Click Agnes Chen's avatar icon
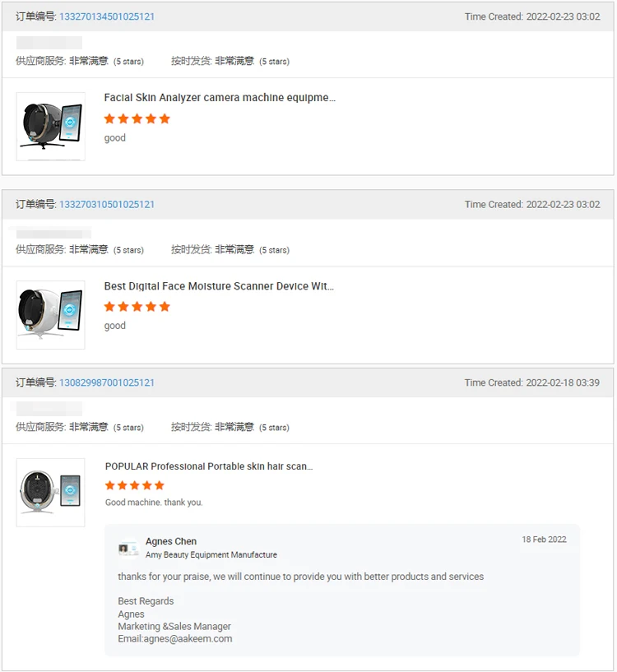The height and width of the screenshot is (672, 617). click(x=128, y=548)
